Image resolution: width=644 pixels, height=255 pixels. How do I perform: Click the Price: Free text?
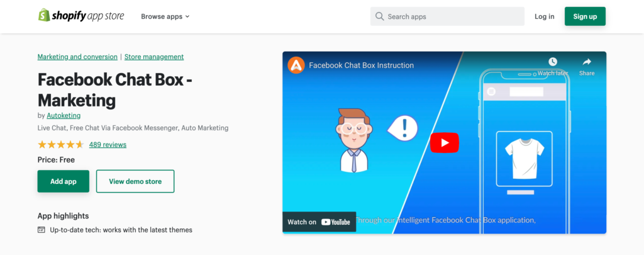56,159
